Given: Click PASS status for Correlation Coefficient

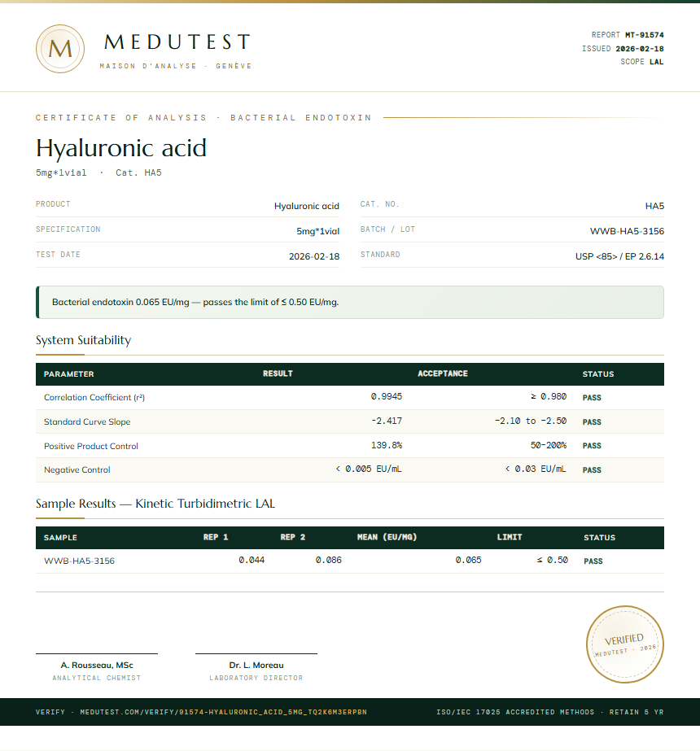Looking at the screenshot, I should click(x=592, y=398).
